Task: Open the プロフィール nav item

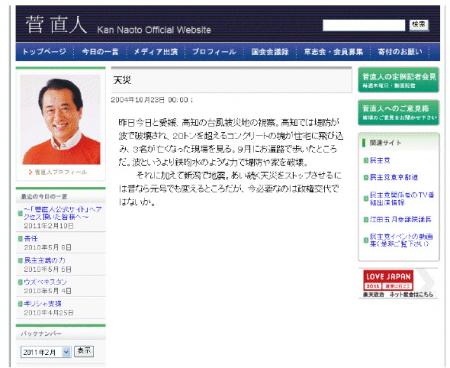Action: 214,52
